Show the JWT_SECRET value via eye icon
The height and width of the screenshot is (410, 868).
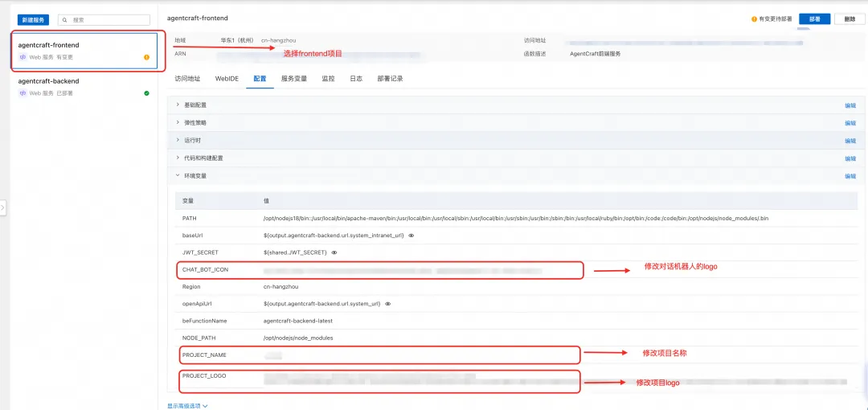tap(334, 252)
